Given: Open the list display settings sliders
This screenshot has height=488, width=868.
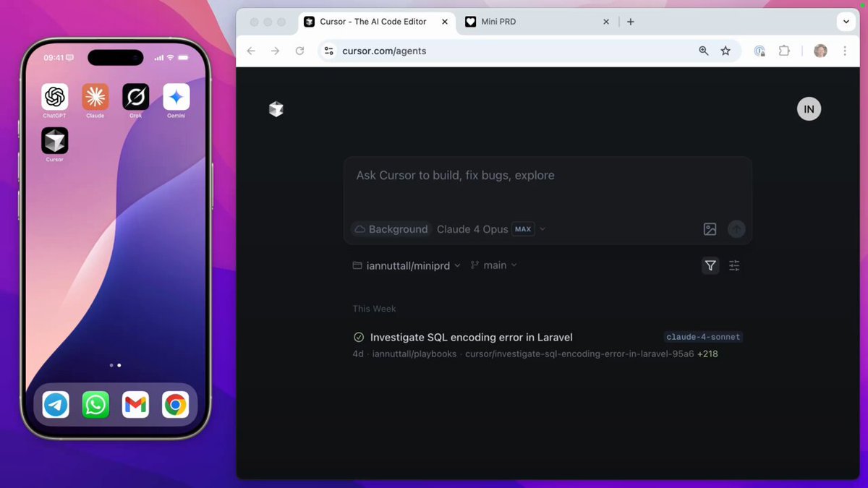Looking at the screenshot, I should point(734,265).
